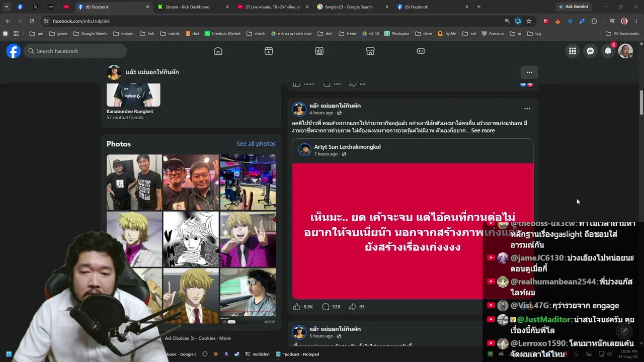Open the Google Sheets bookmark folder
The width and height of the screenshot is (644, 362).
point(90,34)
